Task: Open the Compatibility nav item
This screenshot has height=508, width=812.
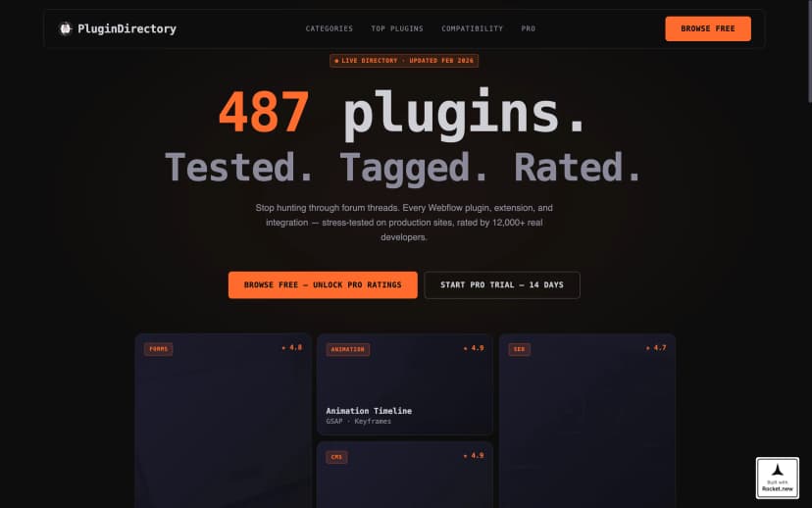Action: click(473, 28)
